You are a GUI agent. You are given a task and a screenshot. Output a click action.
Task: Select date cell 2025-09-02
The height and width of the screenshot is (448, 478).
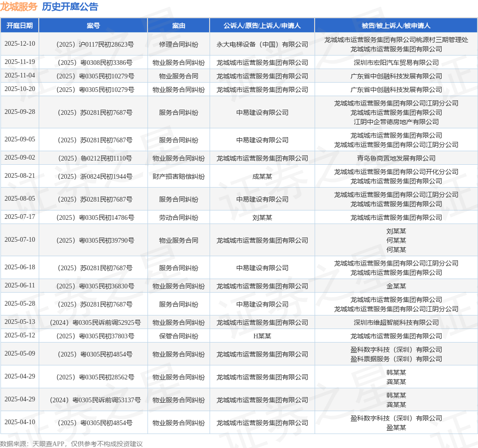tap(20, 158)
